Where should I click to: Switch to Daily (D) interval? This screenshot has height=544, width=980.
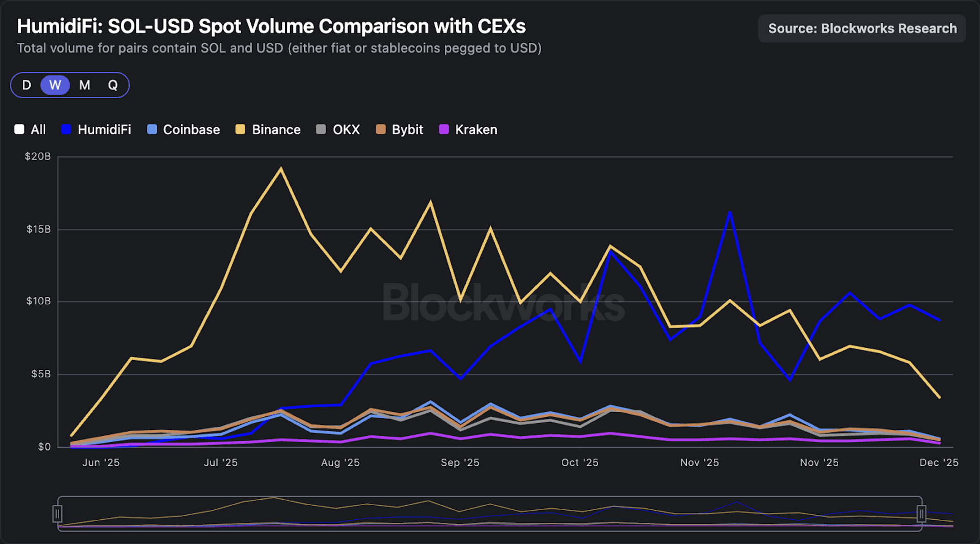point(27,85)
